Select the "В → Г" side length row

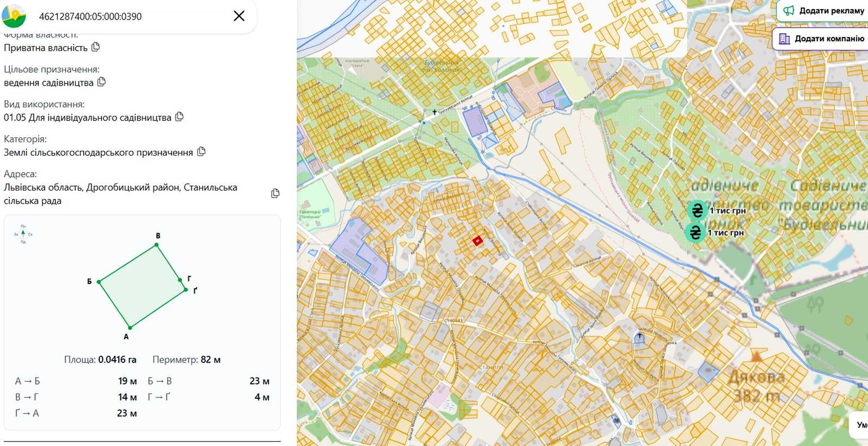tap(76, 397)
